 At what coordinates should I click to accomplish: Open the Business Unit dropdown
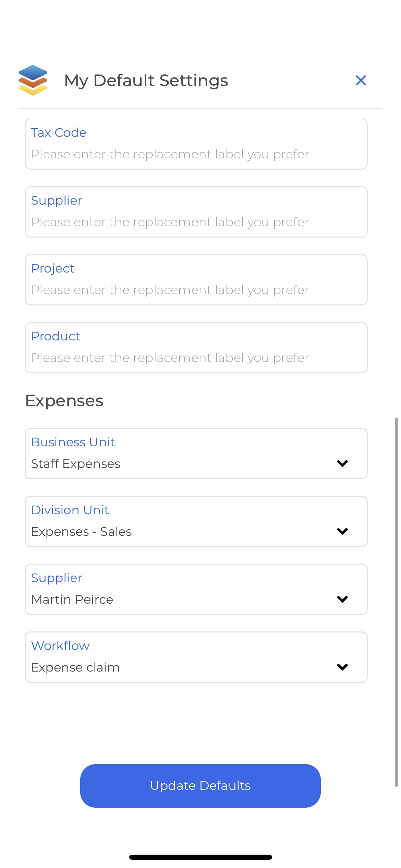pos(196,454)
